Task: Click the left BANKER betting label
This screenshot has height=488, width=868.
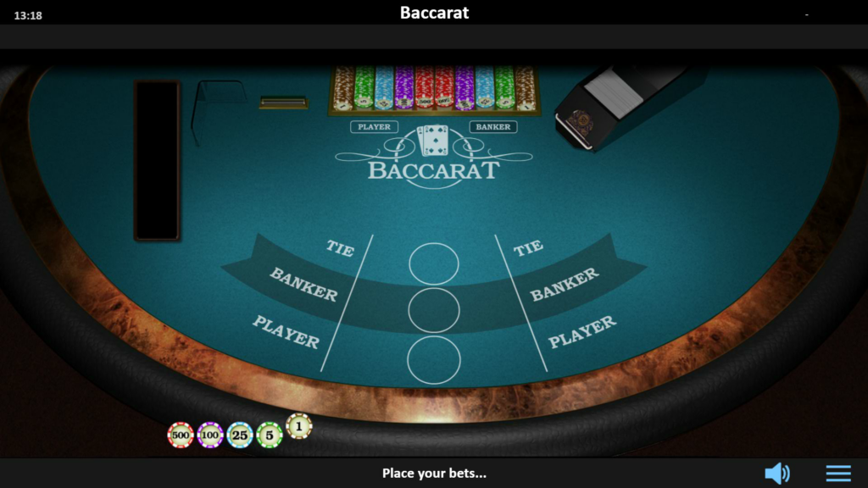Action: click(303, 284)
